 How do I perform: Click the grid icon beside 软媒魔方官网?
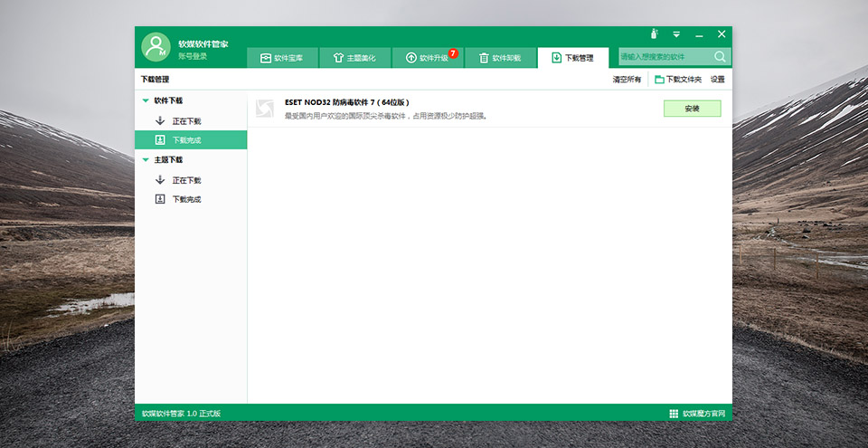tap(674, 414)
